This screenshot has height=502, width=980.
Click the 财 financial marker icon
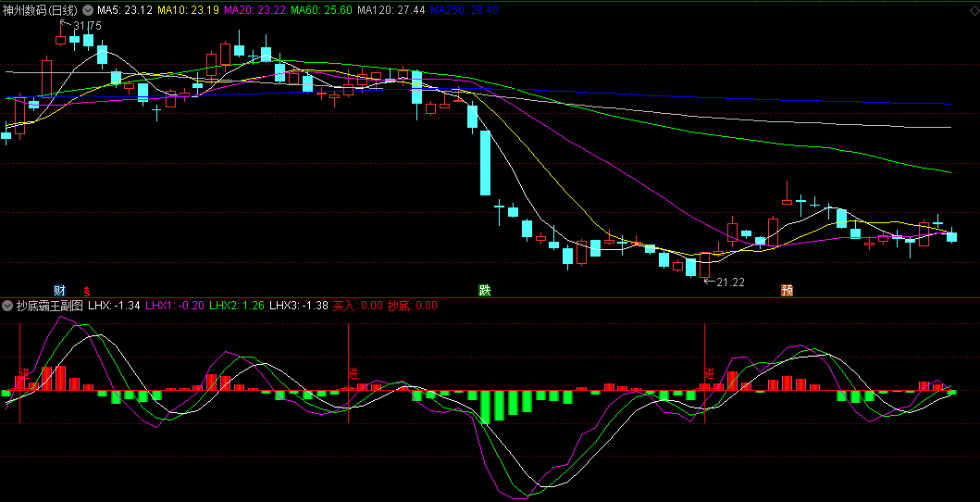pyautogui.click(x=60, y=290)
